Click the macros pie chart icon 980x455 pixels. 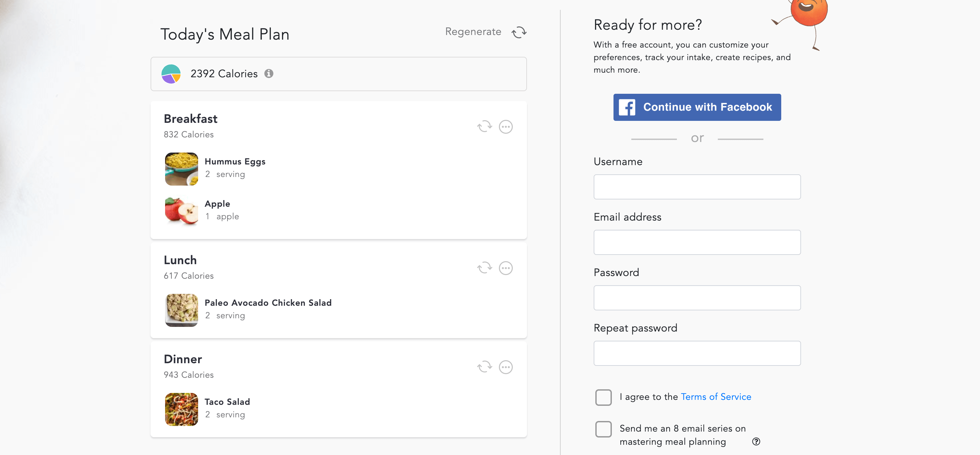click(x=171, y=74)
